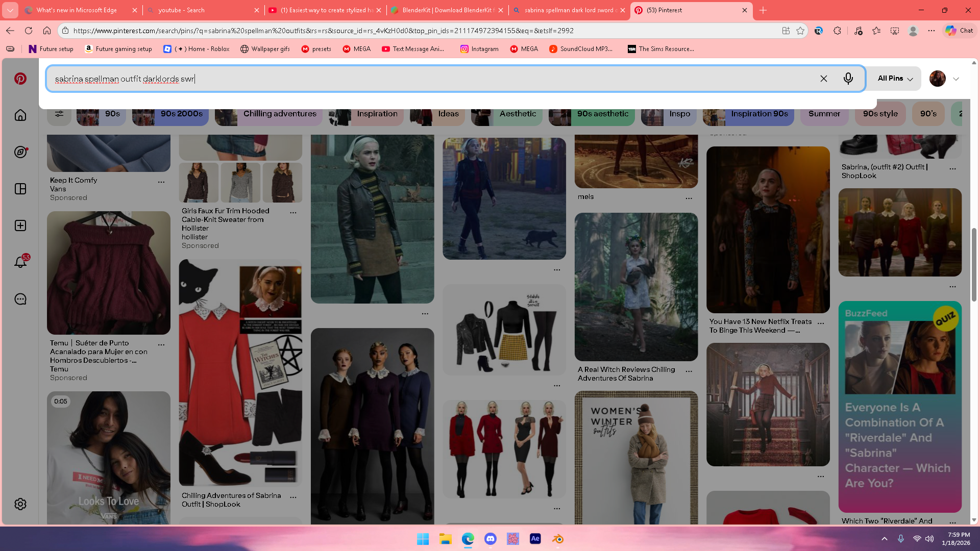
Task: Expand the All Pins dropdown
Action: 895,79
